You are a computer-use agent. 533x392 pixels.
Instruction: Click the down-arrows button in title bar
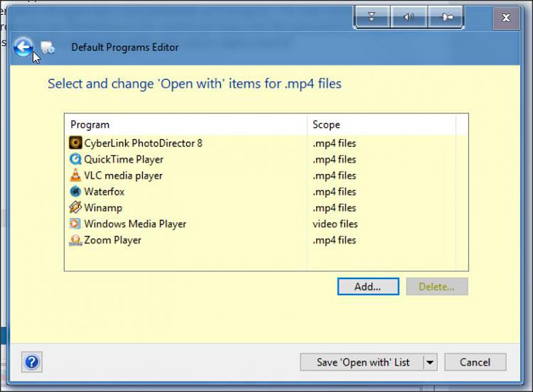372,16
